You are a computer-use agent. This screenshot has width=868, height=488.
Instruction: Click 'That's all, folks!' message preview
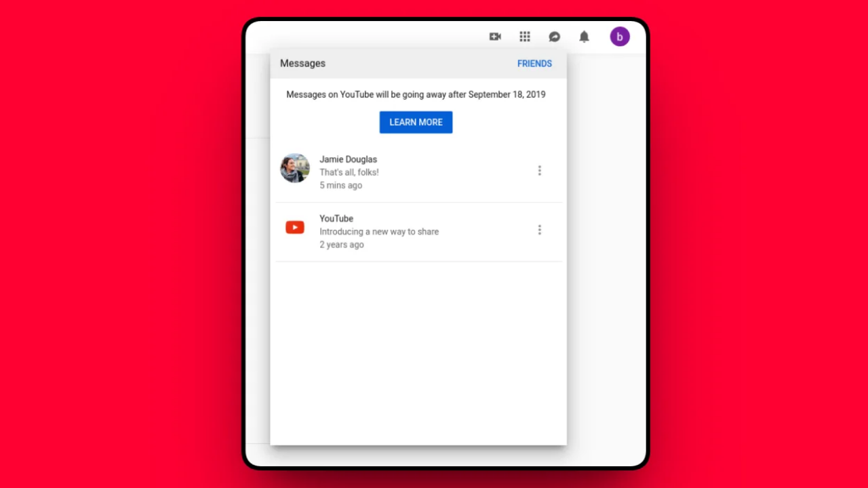(x=349, y=172)
